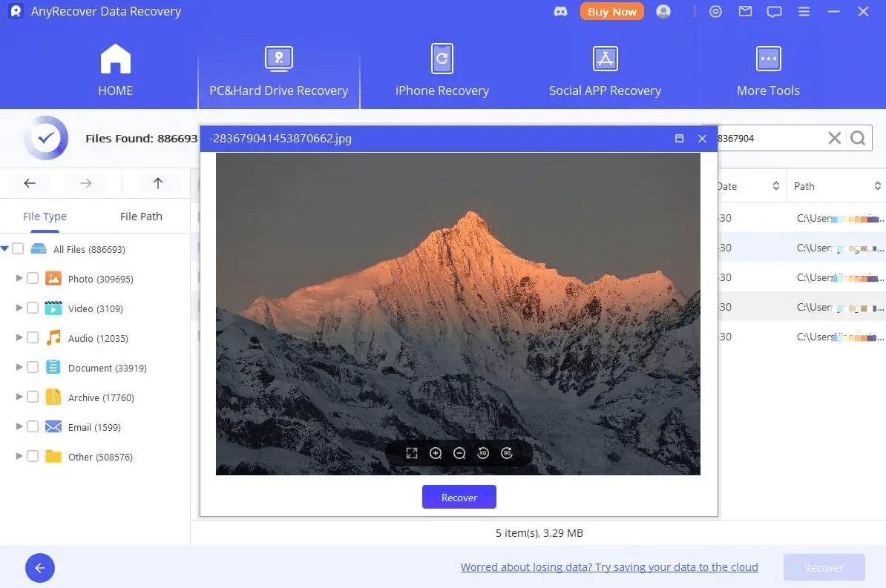Expand the Audio category arrow
Viewport: 886px width, 588px height.
coord(19,338)
